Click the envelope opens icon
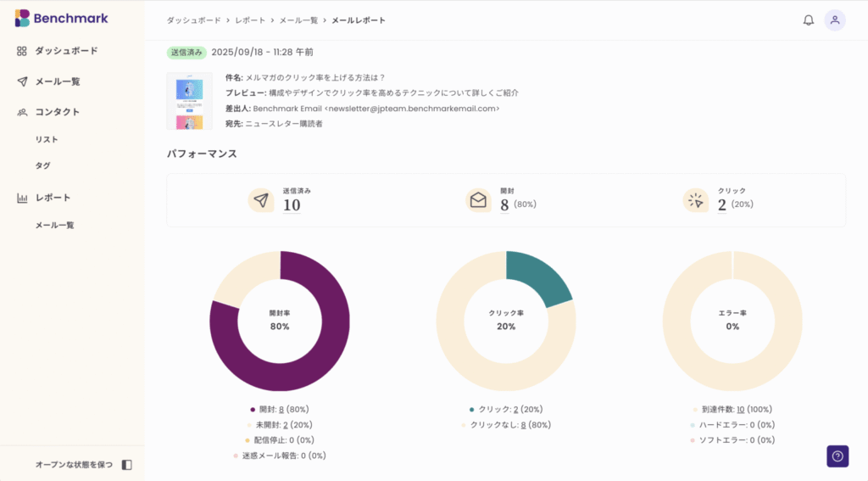This screenshot has width=868, height=481. (478, 200)
